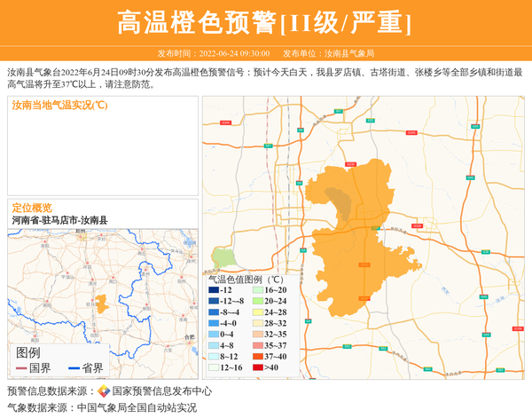
Task: Click the blue 省界 legend line
Action: pos(73,368)
